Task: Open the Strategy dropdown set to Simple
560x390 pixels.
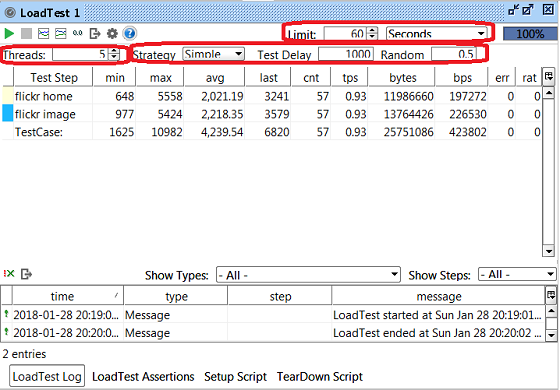Action: pyautogui.click(x=213, y=54)
